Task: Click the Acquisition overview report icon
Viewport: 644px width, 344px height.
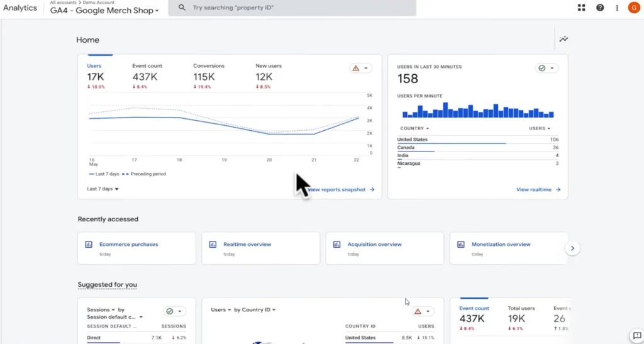Action: click(x=336, y=244)
